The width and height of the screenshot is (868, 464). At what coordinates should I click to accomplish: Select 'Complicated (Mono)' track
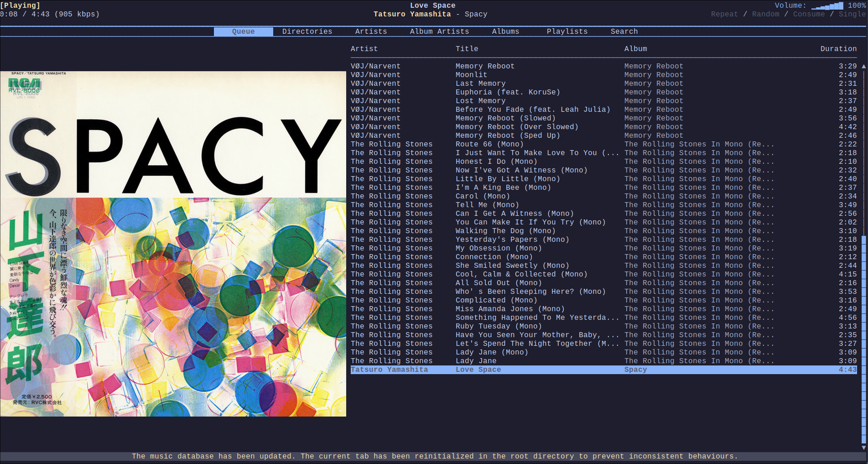pyautogui.click(x=603, y=300)
